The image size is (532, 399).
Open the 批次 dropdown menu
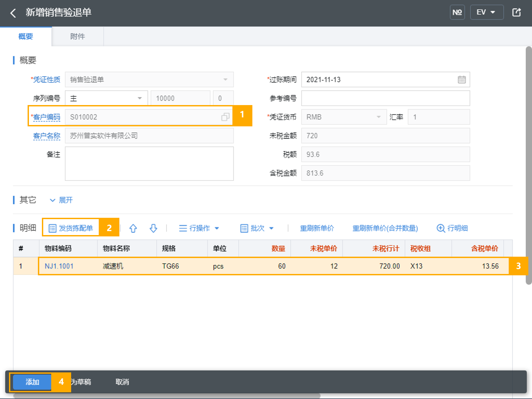coord(257,228)
